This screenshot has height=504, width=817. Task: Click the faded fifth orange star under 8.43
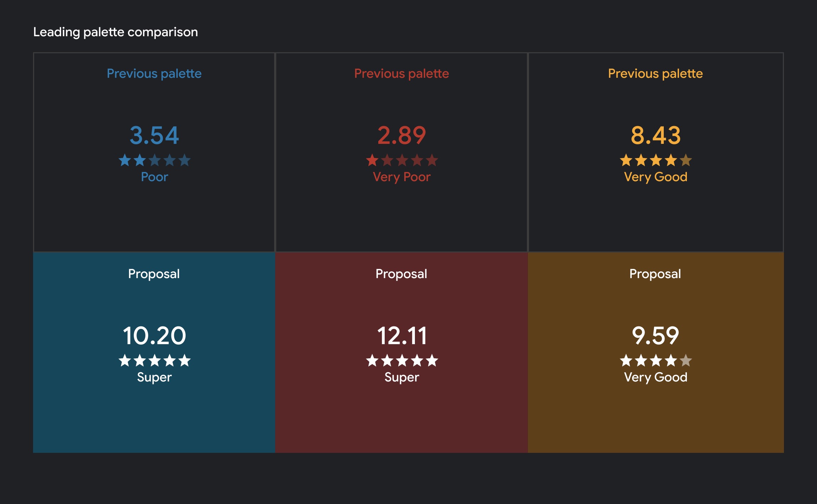point(686,161)
